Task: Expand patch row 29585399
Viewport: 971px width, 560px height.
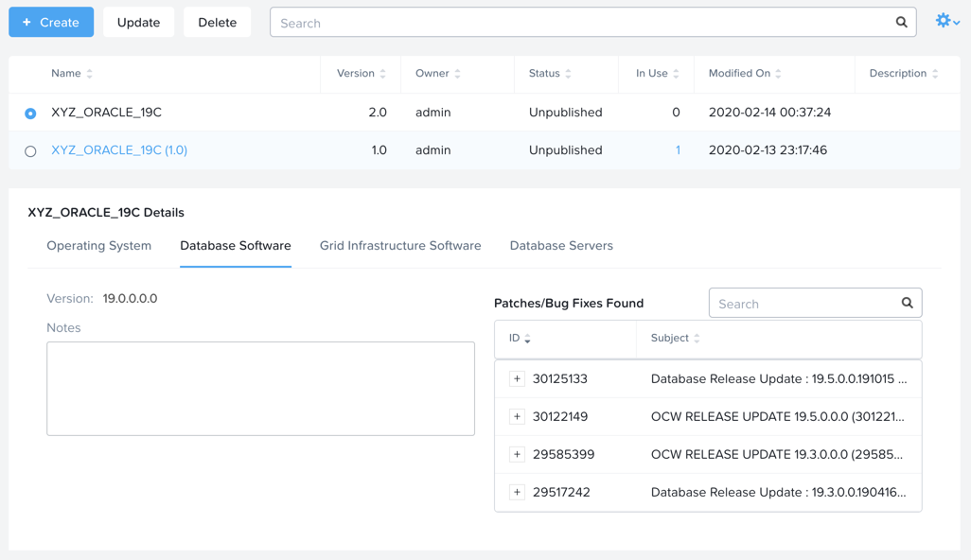Action: [517, 454]
